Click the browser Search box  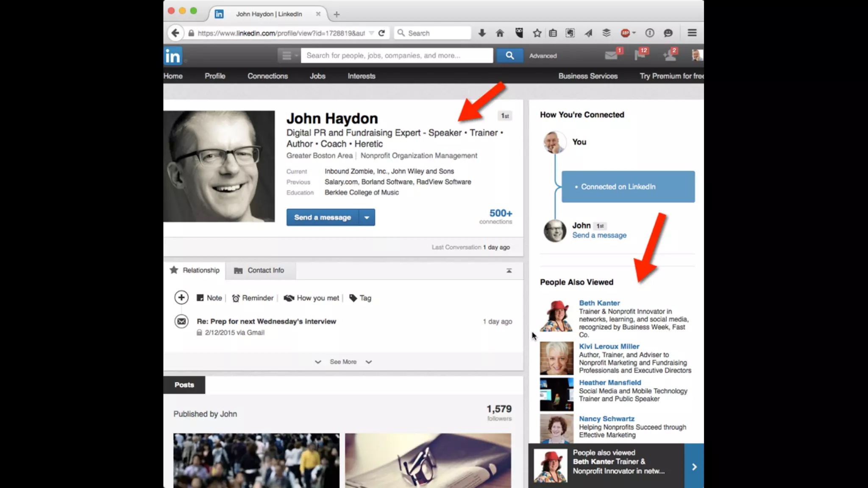click(433, 33)
